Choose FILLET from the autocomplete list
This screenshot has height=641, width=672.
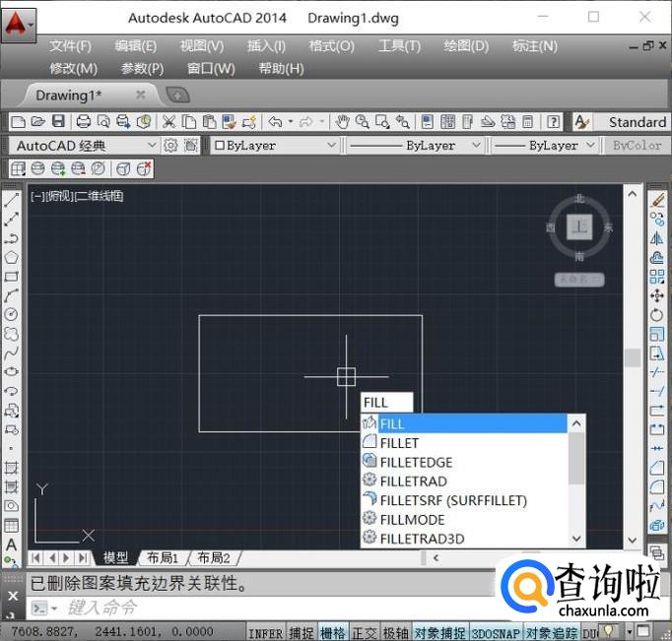click(x=399, y=443)
